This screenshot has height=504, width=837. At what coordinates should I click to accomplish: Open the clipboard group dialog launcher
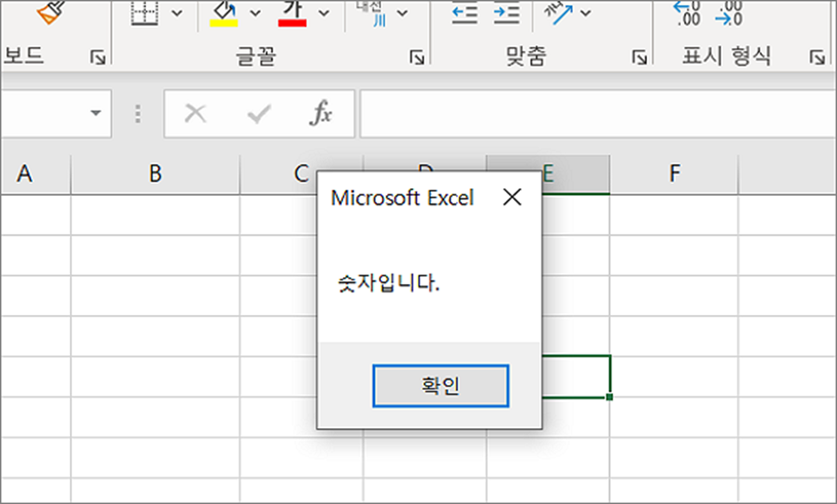(x=98, y=57)
